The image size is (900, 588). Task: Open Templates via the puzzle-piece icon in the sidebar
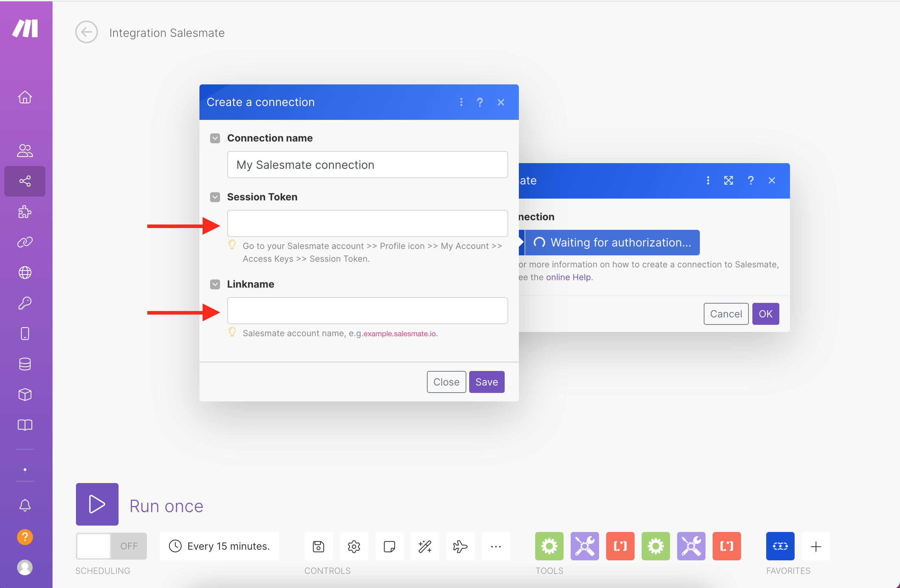pos(25,212)
